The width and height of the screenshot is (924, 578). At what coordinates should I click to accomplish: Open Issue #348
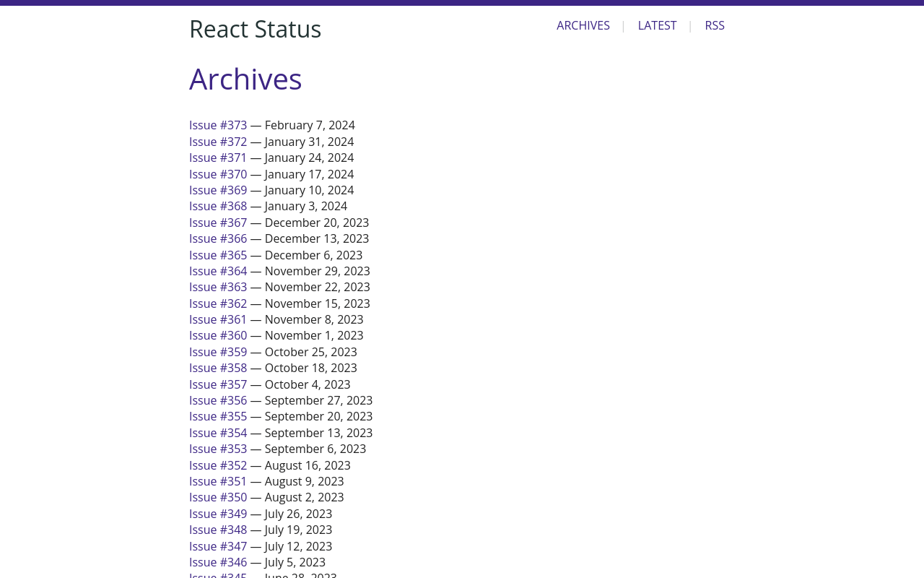[x=218, y=530]
